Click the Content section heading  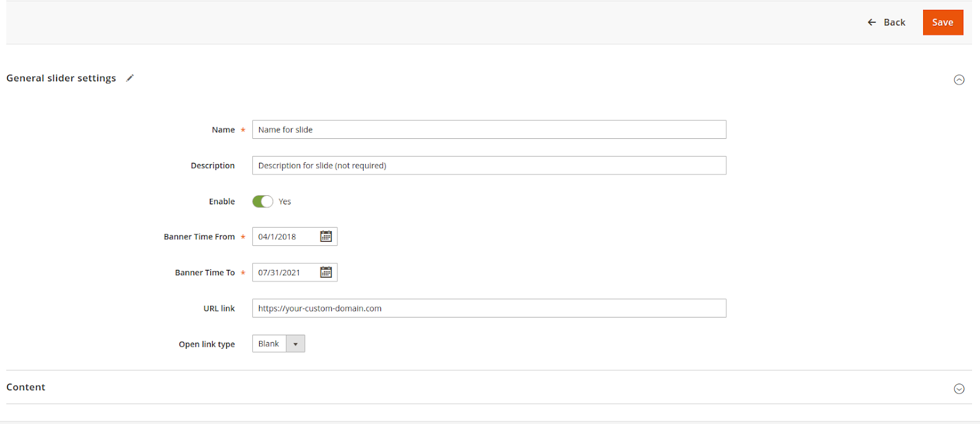tap(26, 387)
